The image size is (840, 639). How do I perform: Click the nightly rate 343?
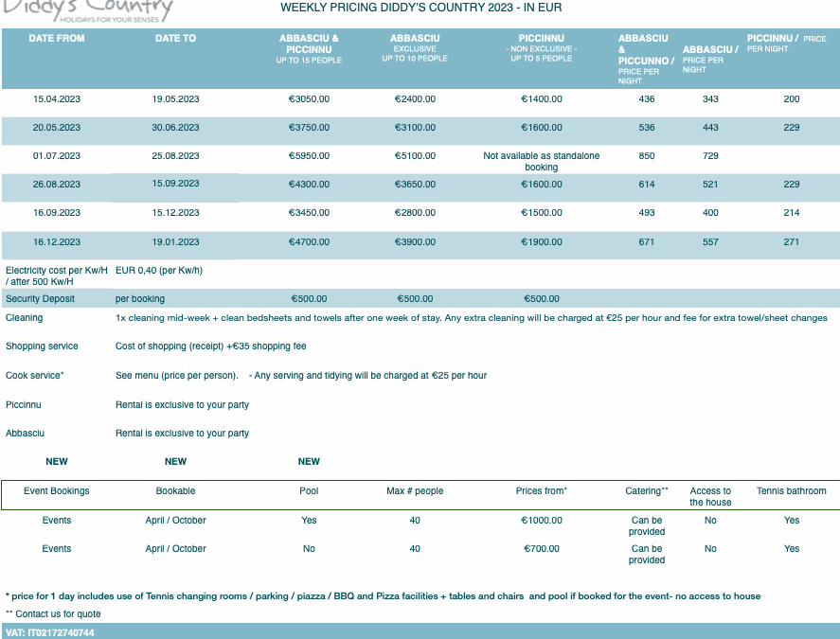click(x=710, y=99)
